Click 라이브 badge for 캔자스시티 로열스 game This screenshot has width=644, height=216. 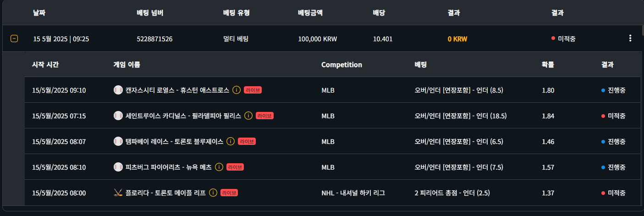click(253, 90)
